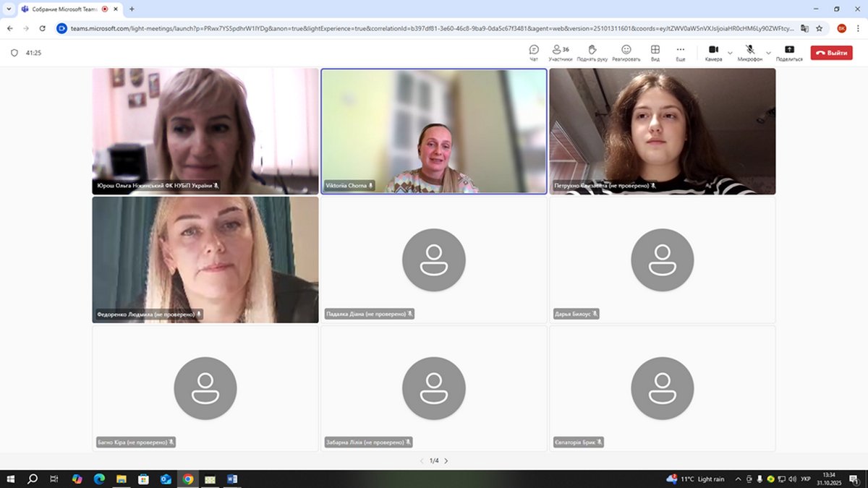Change layout using the Вид icon
This screenshot has height=488, width=868.
655,51
